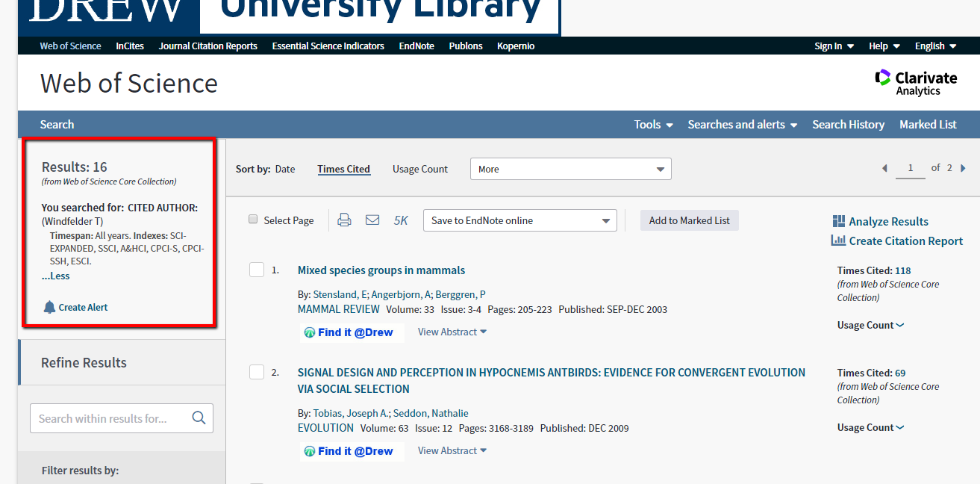This screenshot has width=980, height=484.
Task: Tick the Select Page checkbox
Action: point(253,220)
